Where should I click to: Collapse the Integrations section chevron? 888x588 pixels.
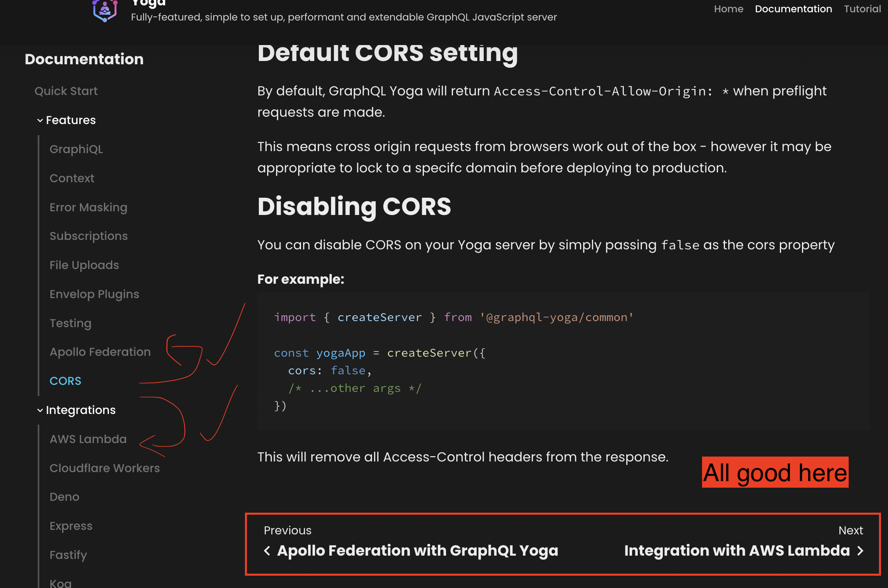[x=40, y=410]
